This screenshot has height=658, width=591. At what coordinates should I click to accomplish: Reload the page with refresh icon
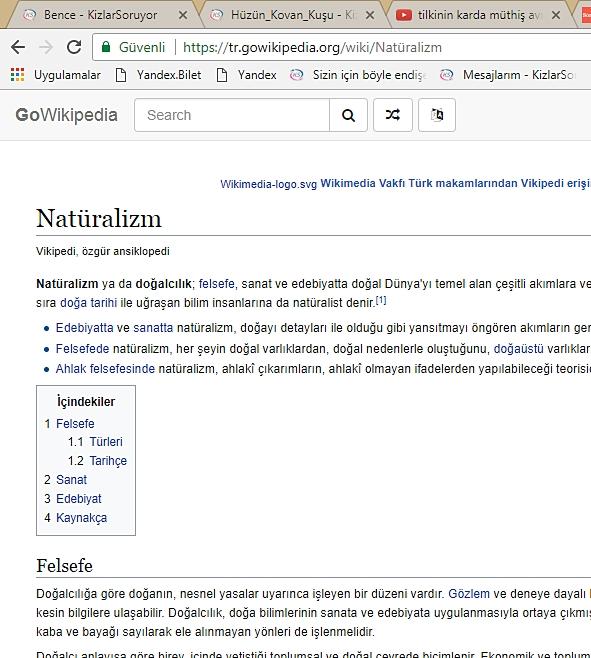(74, 47)
